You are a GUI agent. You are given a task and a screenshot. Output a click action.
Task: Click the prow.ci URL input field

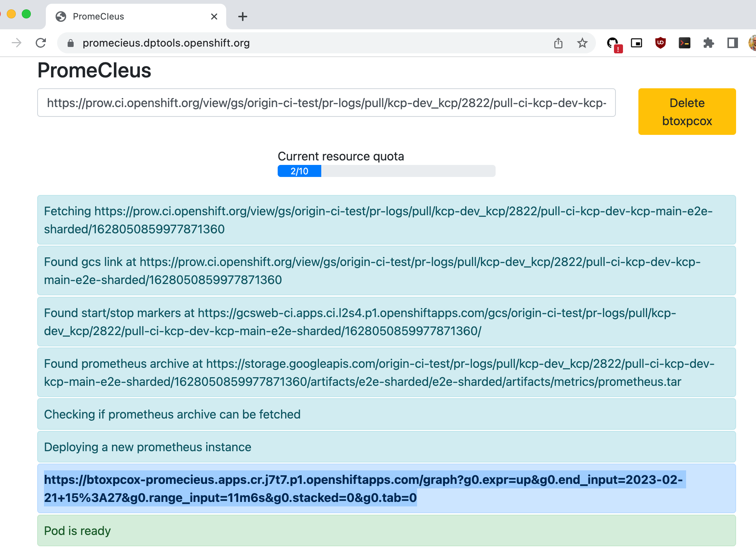pyautogui.click(x=326, y=103)
